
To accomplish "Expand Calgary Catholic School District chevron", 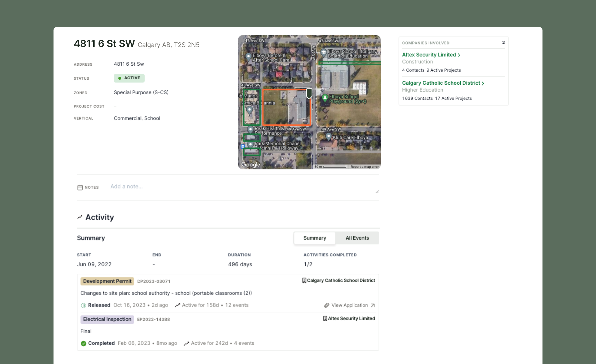I will (483, 83).
